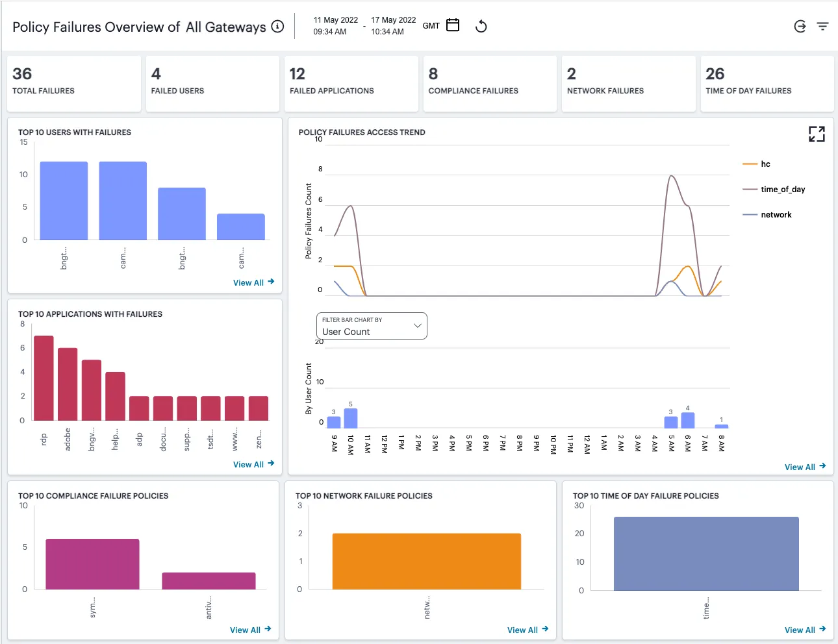Image resolution: width=838 pixels, height=644 pixels.
Task: Select the Failed Users card
Action: 212,83
